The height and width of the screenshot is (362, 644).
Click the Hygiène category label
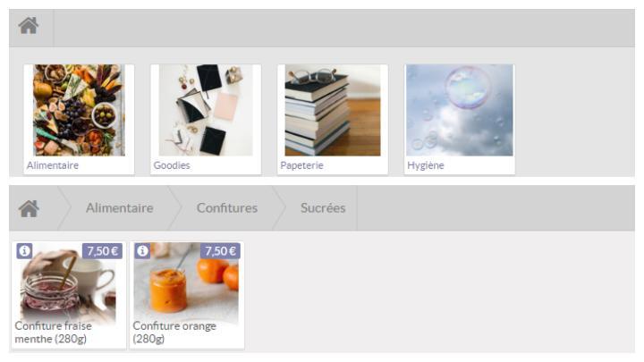(x=426, y=165)
